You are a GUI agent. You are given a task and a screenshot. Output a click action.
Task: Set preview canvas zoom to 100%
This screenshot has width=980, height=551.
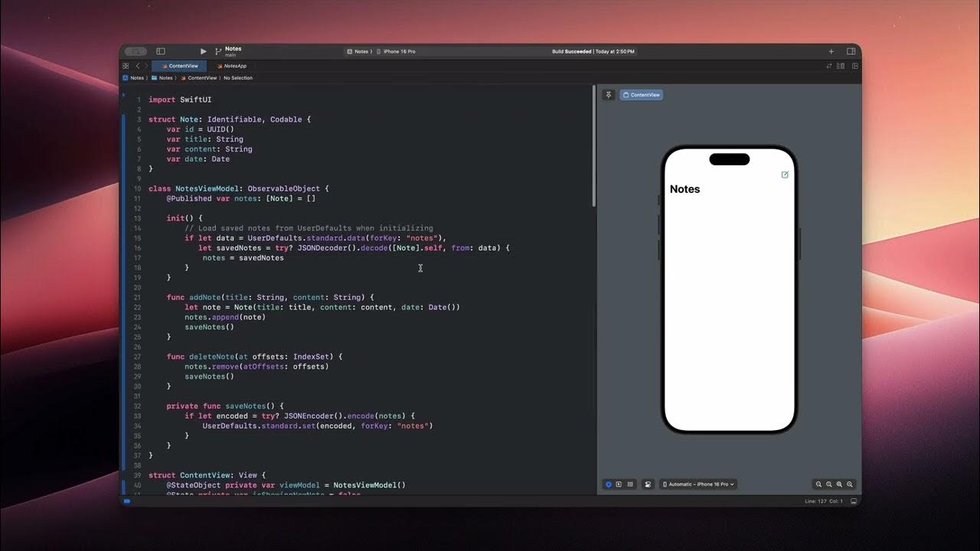[829, 484]
